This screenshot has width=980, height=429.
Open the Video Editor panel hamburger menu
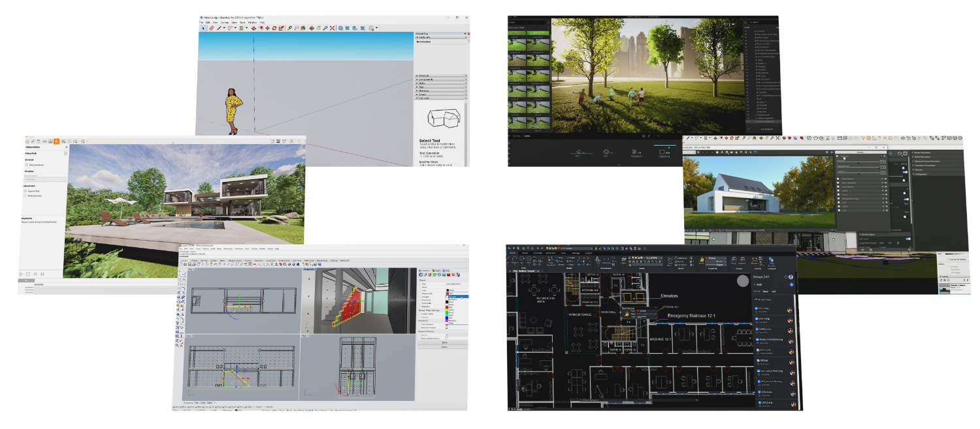coord(66,154)
